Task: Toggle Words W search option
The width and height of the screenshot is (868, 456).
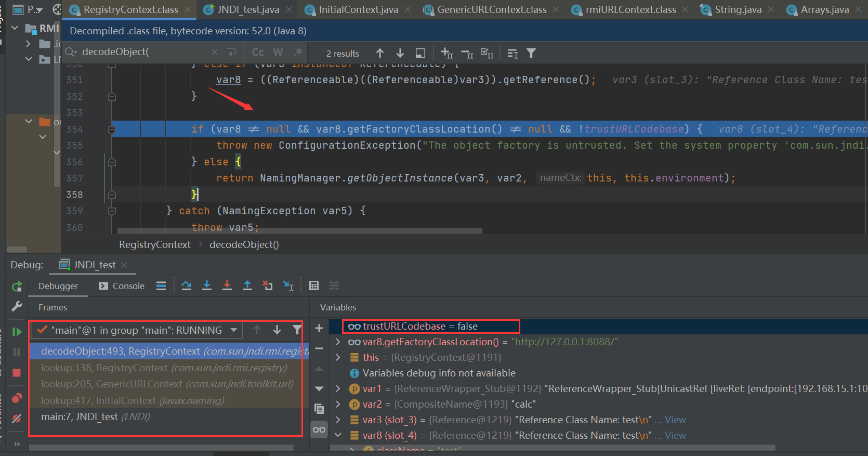Action: coord(278,52)
